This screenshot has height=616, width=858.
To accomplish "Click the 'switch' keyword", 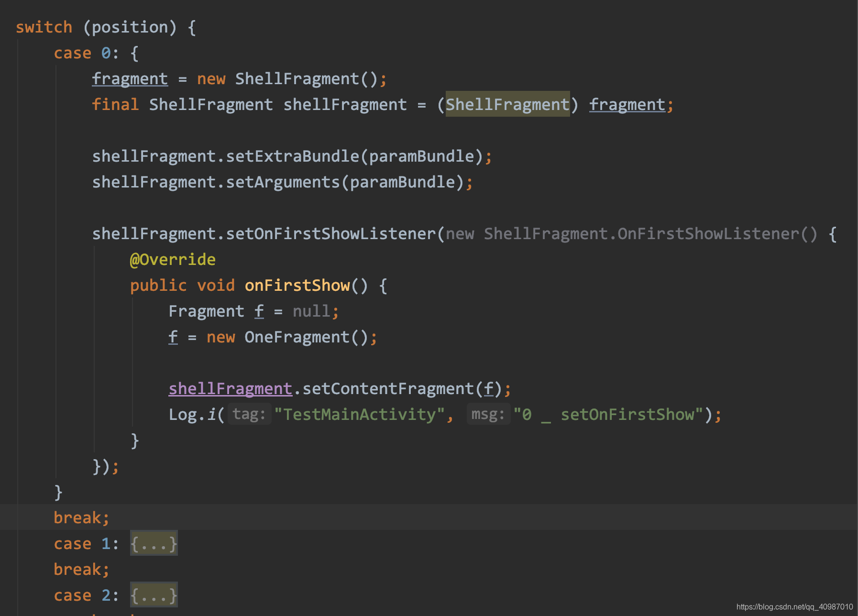I will 44,27.
